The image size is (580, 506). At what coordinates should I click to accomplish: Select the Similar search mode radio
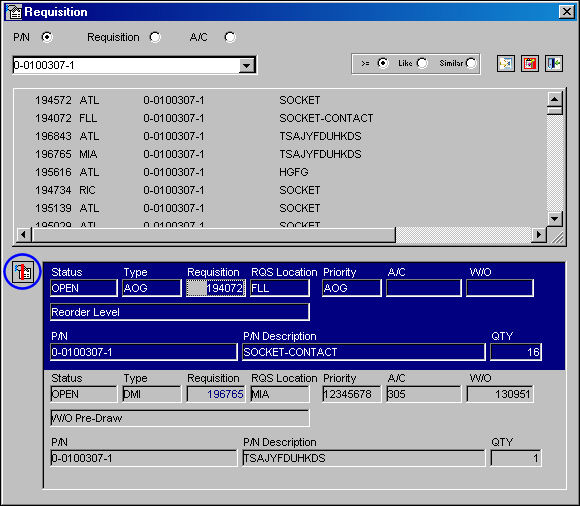pos(471,63)
